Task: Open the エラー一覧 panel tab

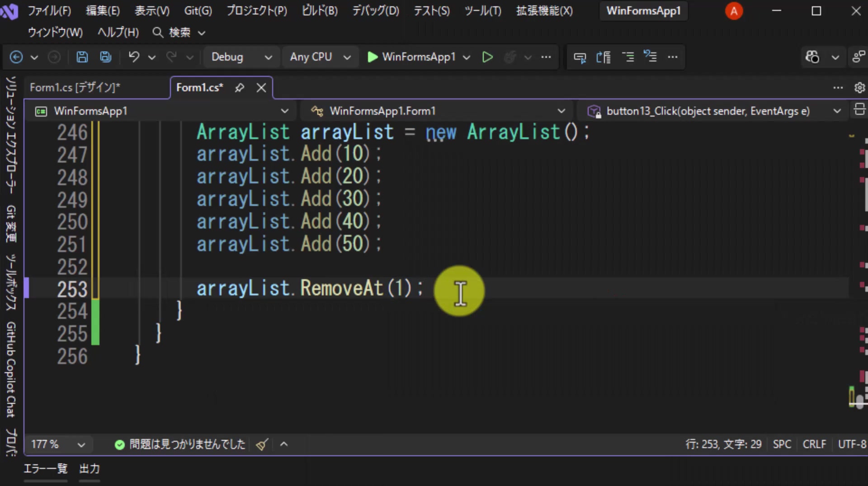Action: pos(46,469)
